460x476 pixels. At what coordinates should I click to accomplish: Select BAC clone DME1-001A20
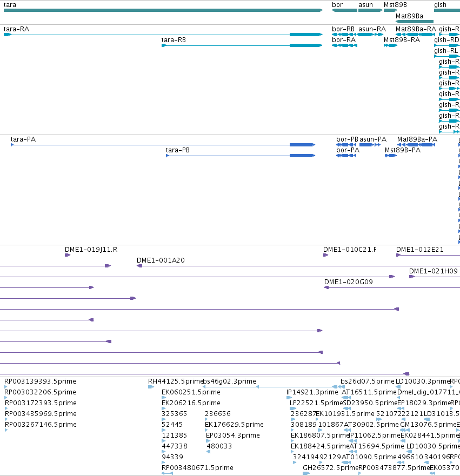[298, 266]
